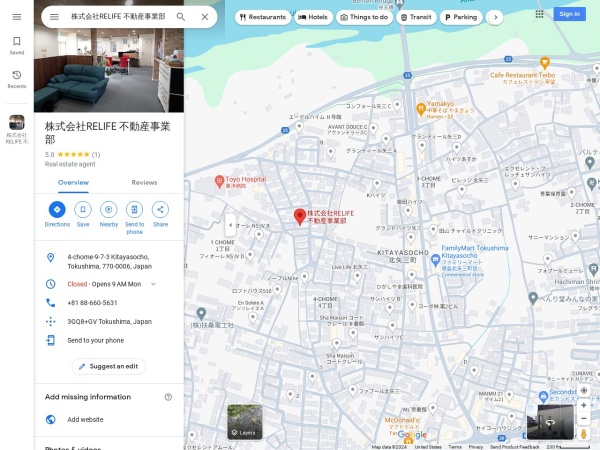
Task: Open the Layers map type switcher
Action: [x=245, y=422]
